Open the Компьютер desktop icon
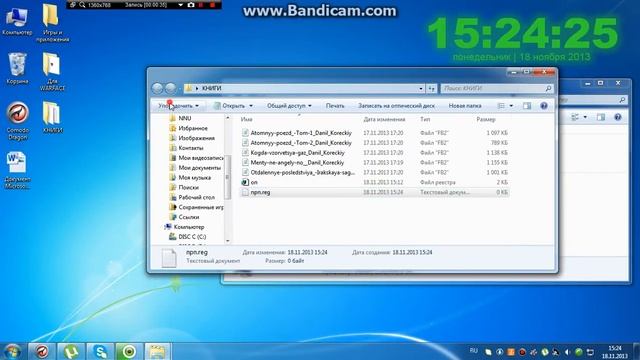This screenshot has height=360, width=640. (17, 21)
